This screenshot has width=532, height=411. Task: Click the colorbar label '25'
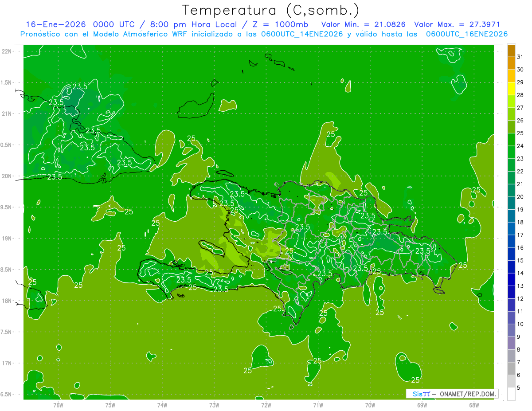(x=520, y=133)
